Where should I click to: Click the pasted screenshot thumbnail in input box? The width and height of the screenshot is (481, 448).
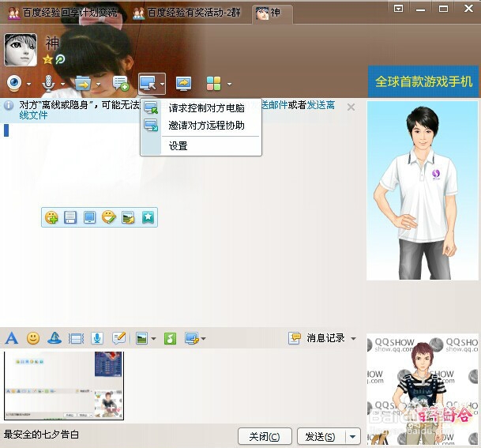[x=64, y=386]
